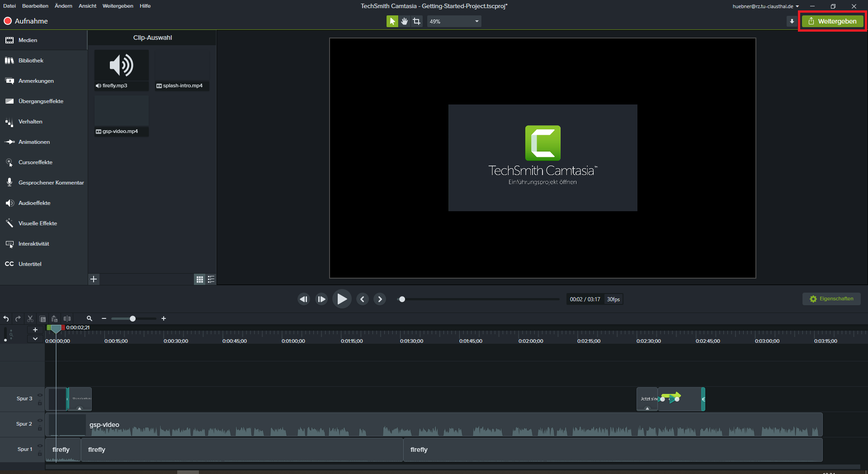Click the timeline zoom slider handle
Viewport: 868px width, 474px height.
132,319
